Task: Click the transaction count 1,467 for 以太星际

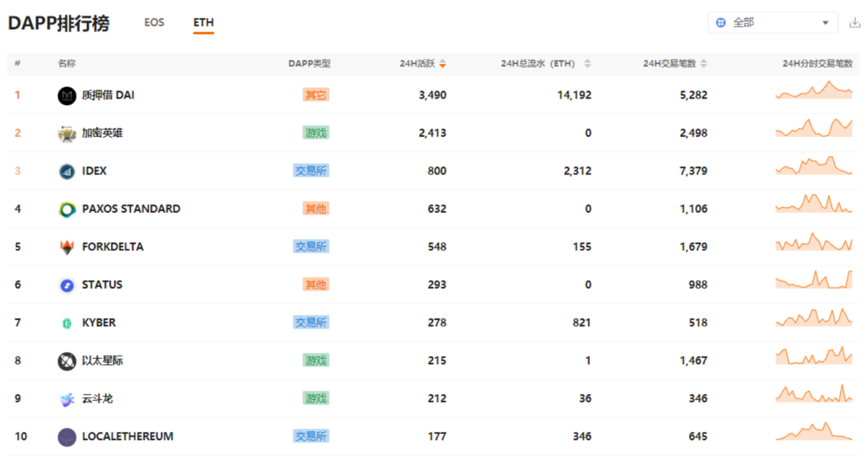Action: point(693,361)
